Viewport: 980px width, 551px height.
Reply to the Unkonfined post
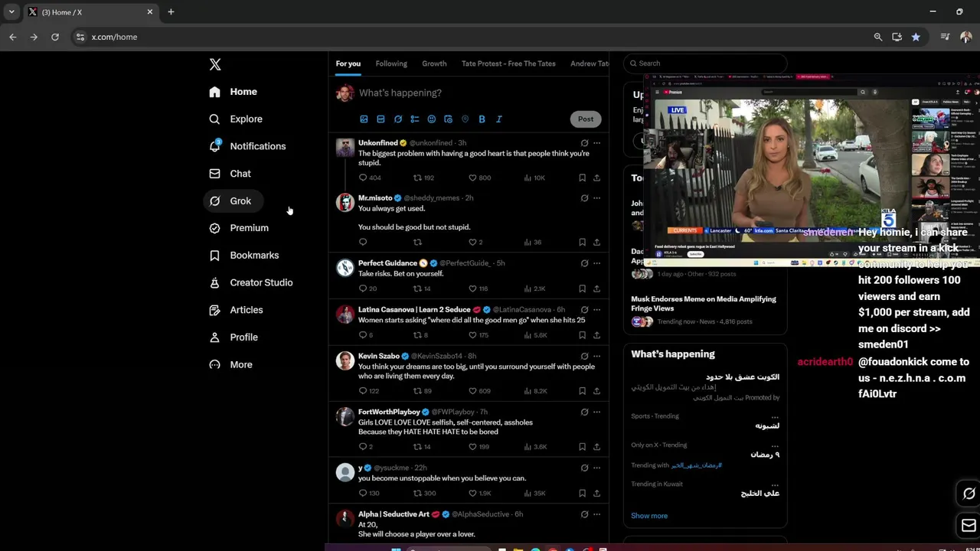(363, 178)
